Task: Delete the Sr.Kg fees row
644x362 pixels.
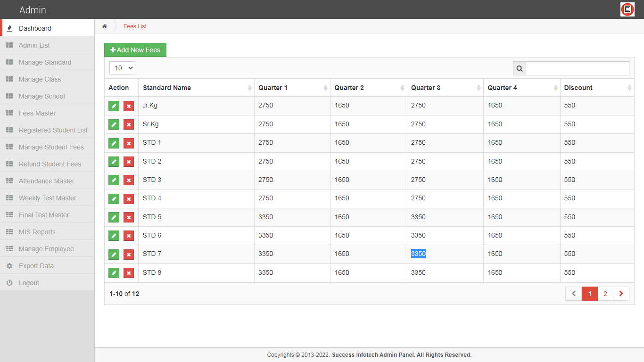Action: [129, 124]
